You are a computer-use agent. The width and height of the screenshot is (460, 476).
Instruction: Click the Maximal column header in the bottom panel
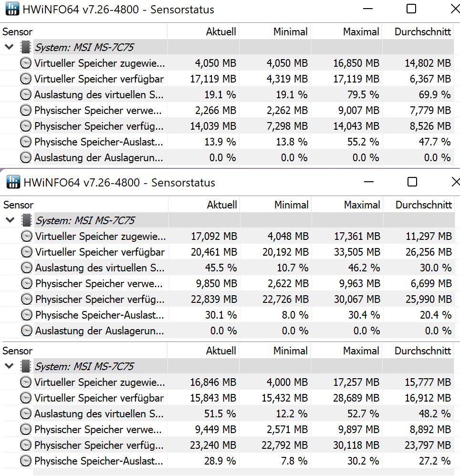(361, 351)
